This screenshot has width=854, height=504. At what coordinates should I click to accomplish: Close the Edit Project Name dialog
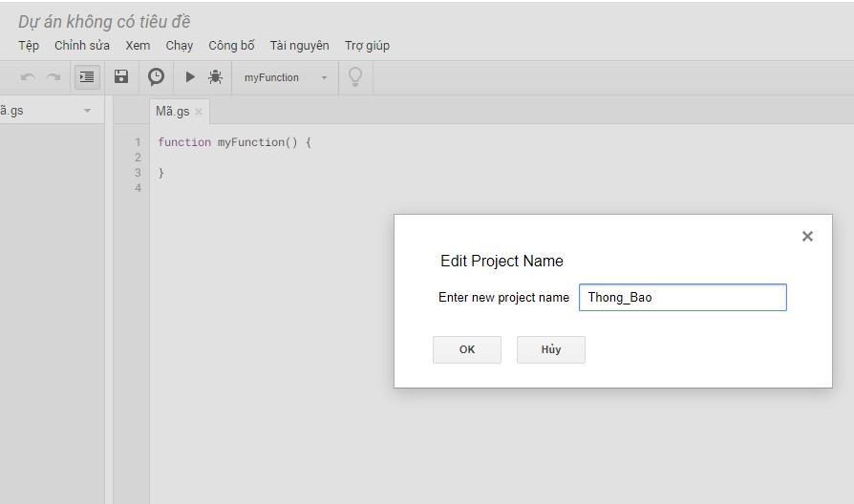click(x=807, y=236)
